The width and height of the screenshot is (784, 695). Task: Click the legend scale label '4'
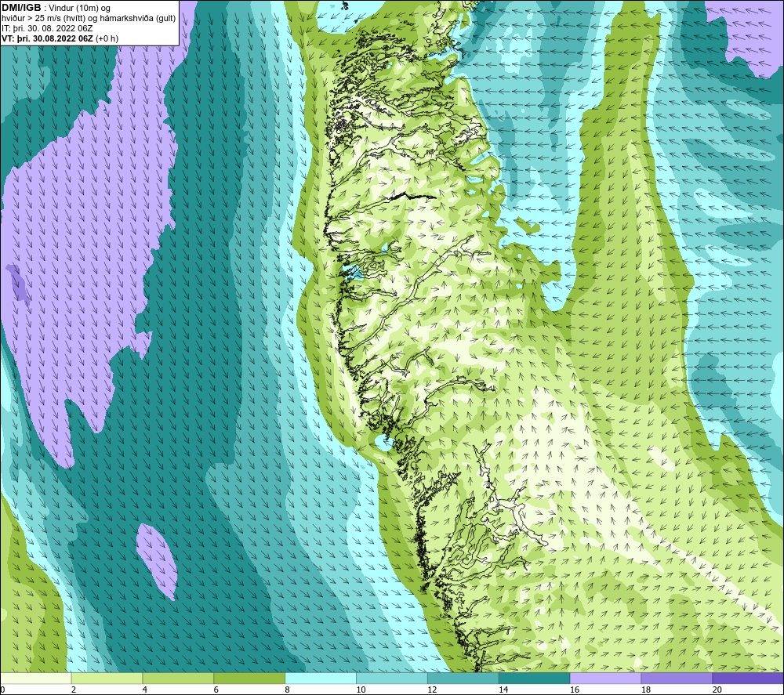144,690
